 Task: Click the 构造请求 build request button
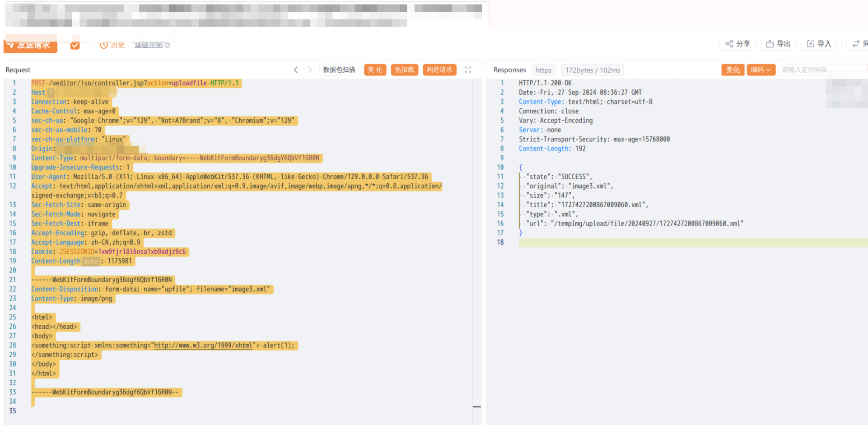(x=439, y=70)
